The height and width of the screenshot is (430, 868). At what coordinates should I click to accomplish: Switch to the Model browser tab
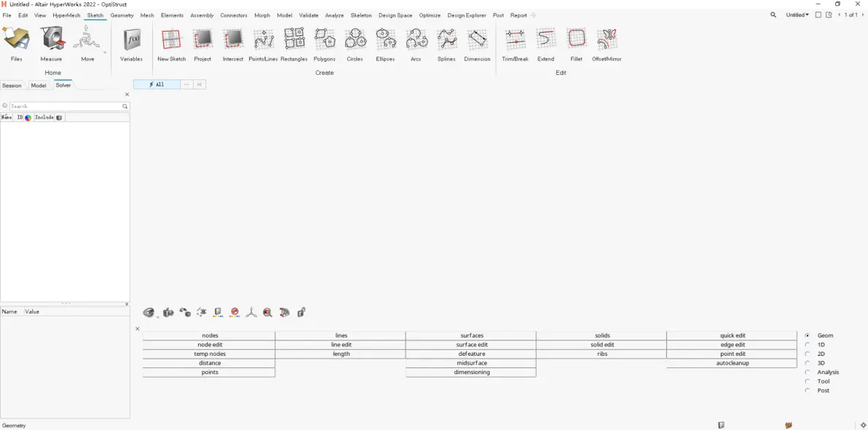[x=38, y=85]
